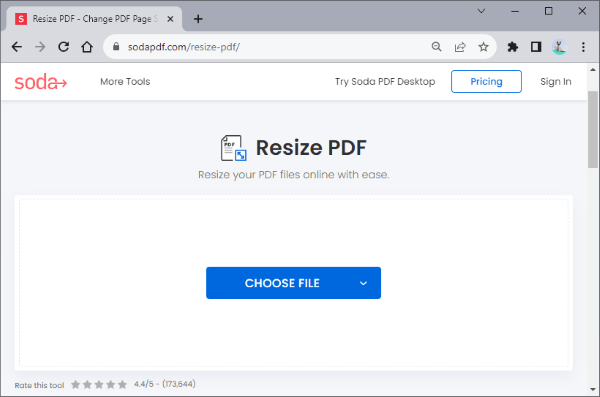Click the "Rate this tool" label

pyautogui.click(x=39, y=385)
